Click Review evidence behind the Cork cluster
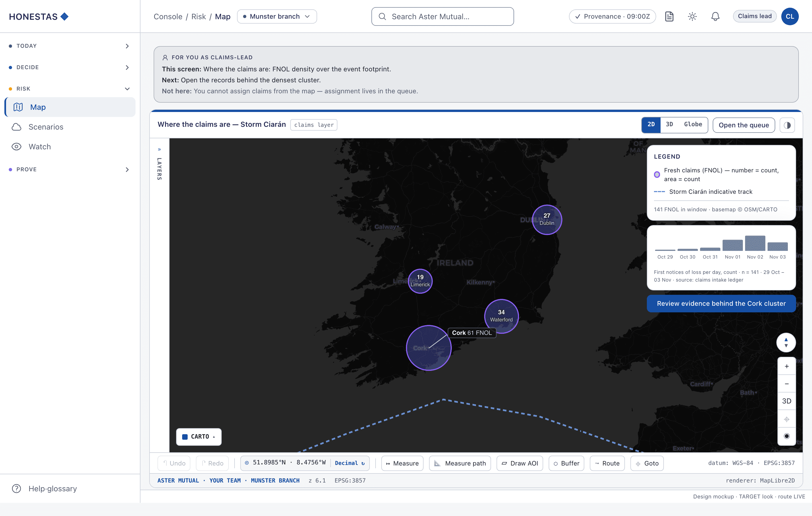Image resolution: width=812 pixels, height=516 pixels. point(721,303)
